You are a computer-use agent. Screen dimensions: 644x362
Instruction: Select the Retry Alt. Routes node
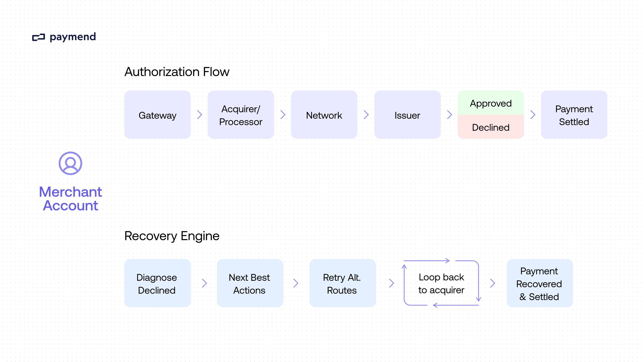(x=342, y=284)
